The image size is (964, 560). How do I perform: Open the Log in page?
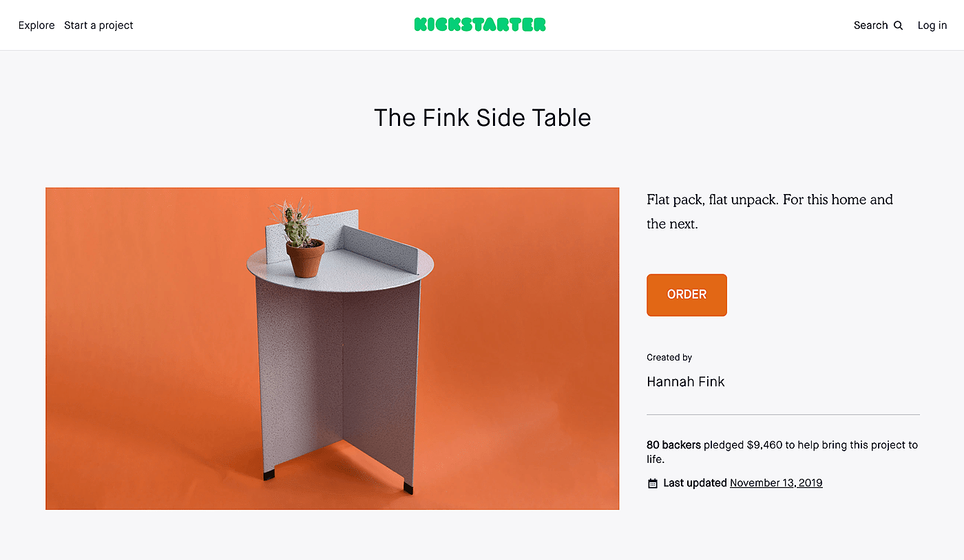932,25
